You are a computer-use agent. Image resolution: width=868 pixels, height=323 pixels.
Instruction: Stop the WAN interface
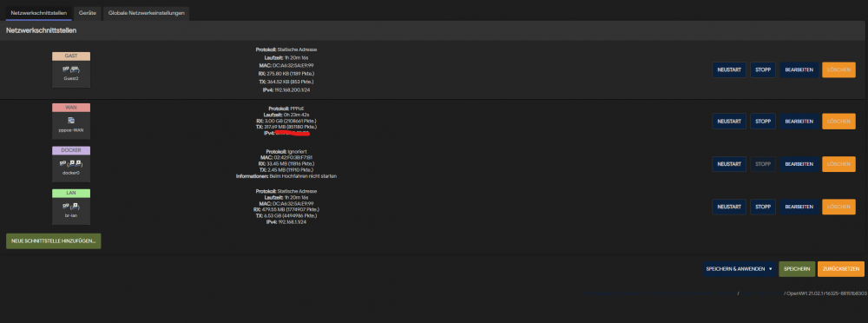click(763, 122)
